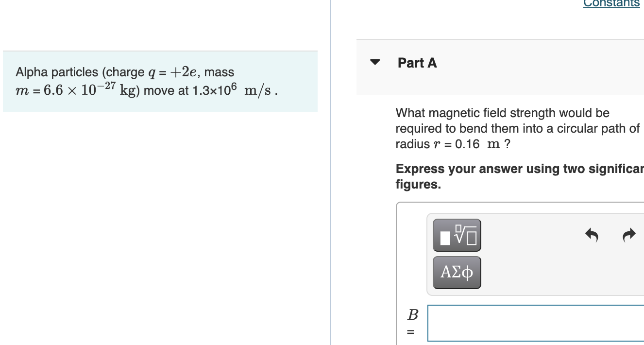Select the alpha particles problem statement panel
The height and width of the screenshot is (345, 644).
(x=160, y=81)
